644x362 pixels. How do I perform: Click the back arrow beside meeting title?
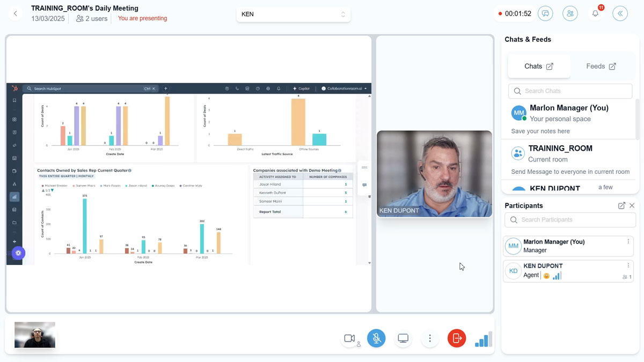(15, 14)
